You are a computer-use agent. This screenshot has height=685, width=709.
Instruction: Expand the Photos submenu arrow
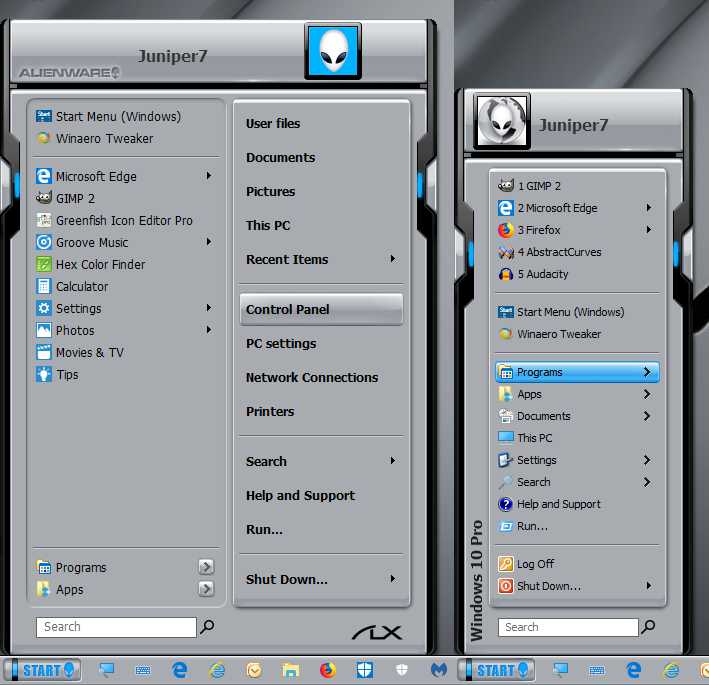click(208, 330)
